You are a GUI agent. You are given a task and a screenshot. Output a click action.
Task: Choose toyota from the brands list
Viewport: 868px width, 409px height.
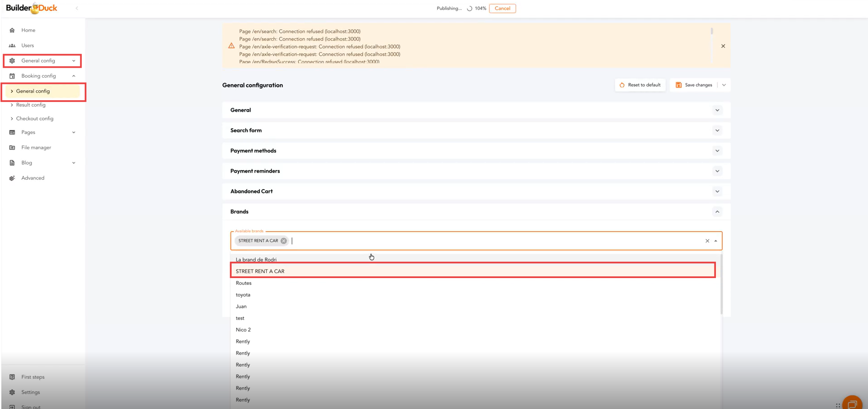click(x=243, y=295)
